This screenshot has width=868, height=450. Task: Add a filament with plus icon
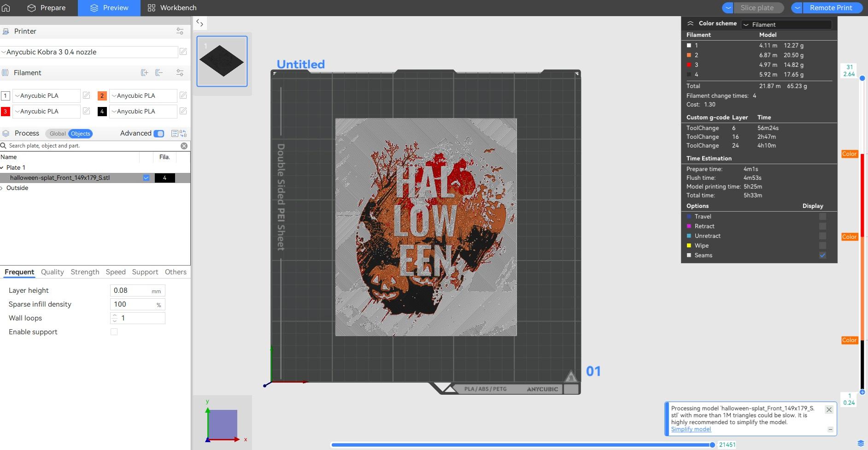144,72
